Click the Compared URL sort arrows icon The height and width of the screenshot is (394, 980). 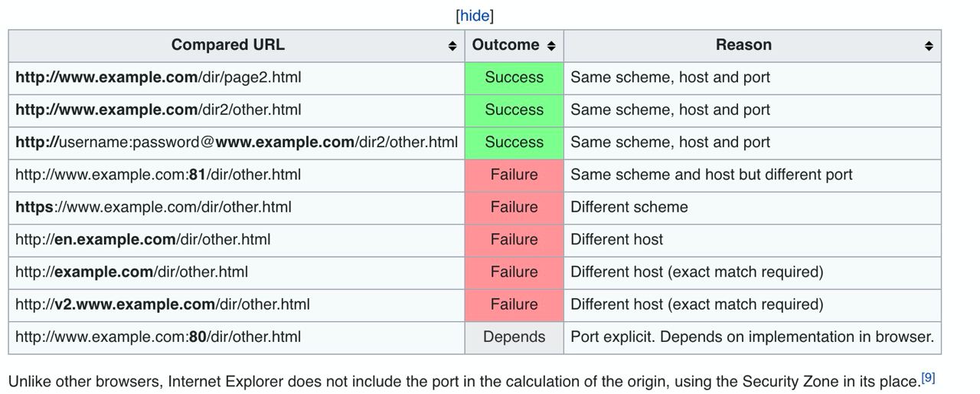coord(452,46)
